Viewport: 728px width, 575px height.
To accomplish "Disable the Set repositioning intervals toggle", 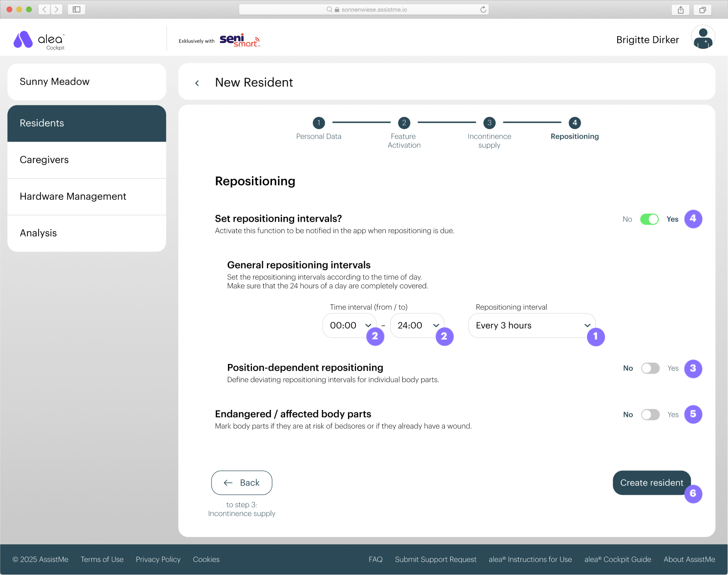I will pos(649,219).
